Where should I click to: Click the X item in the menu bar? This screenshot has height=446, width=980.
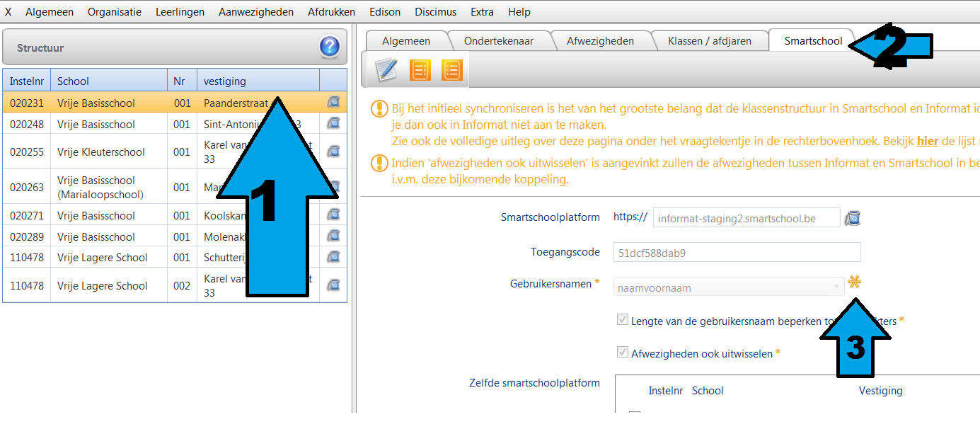coord(8,12)
